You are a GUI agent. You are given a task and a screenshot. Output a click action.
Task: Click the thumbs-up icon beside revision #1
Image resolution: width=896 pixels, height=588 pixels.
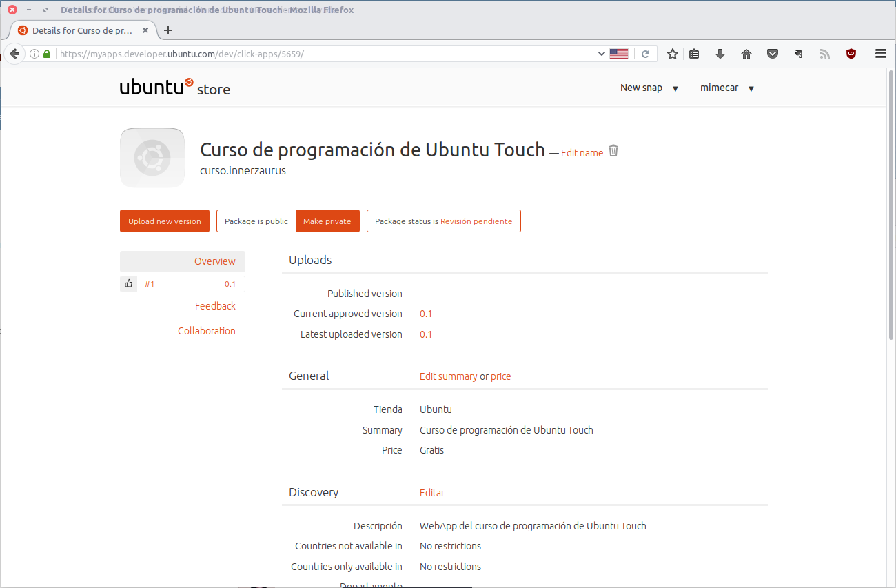coord(128,284)
